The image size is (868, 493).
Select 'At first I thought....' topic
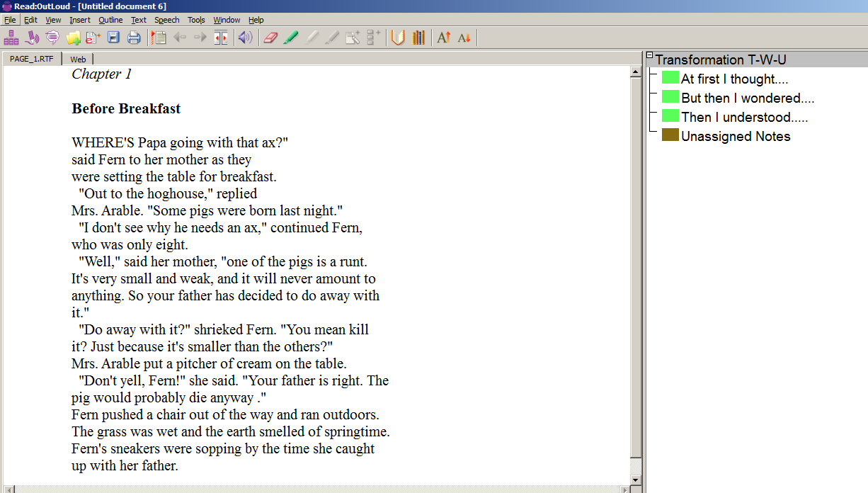[734, 79]
